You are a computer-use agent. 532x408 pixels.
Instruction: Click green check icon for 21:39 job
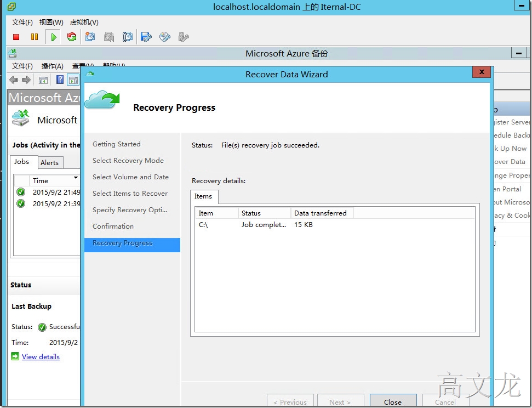(x=21, y=203)
